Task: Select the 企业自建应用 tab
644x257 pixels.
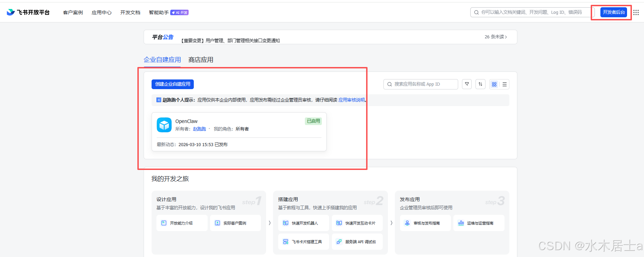Action: pos(162,60)
